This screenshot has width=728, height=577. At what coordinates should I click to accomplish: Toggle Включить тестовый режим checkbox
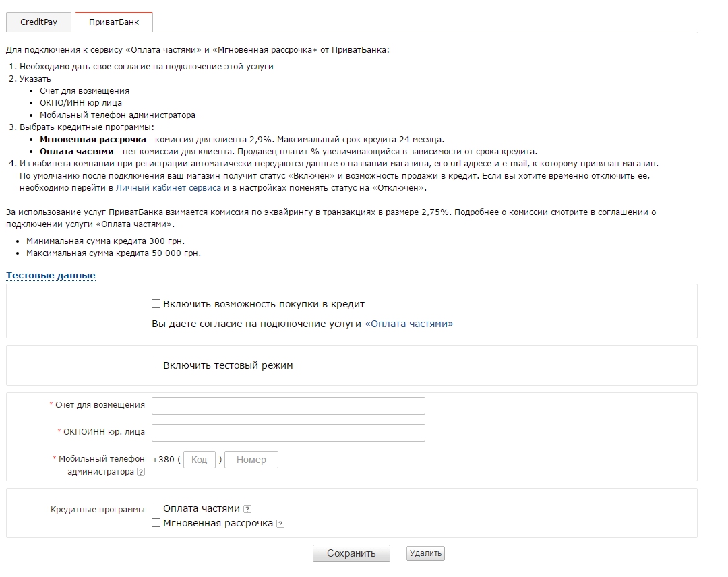(156, 365)
